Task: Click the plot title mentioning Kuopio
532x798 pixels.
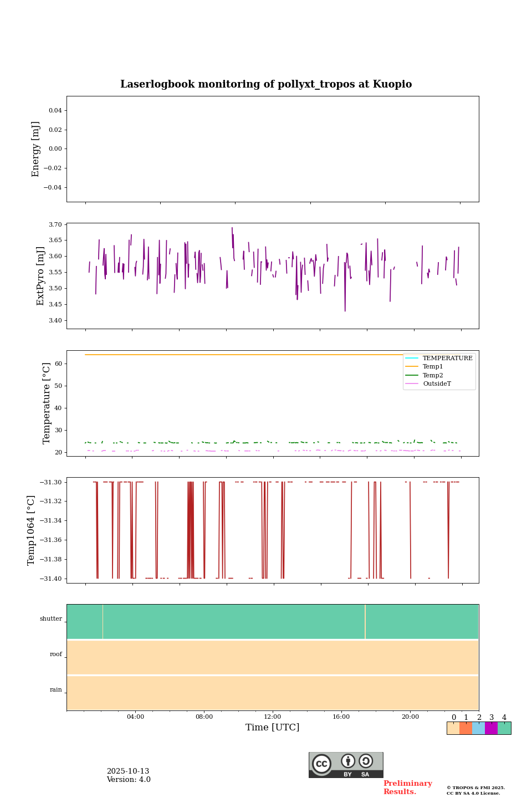Action: coord(266,84)
